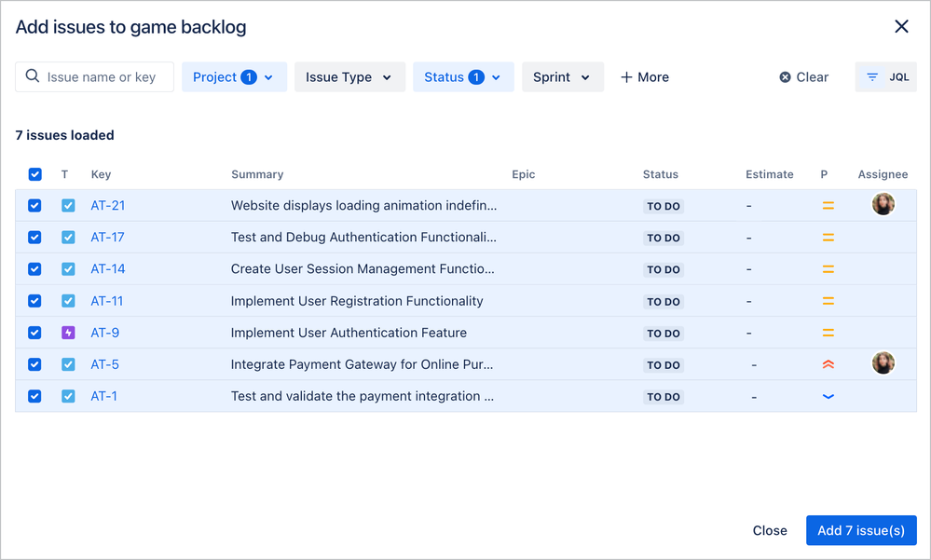Screen dimensions: 931x560
Task: Open issue link AT-11
Action: [x=107, y=301]
